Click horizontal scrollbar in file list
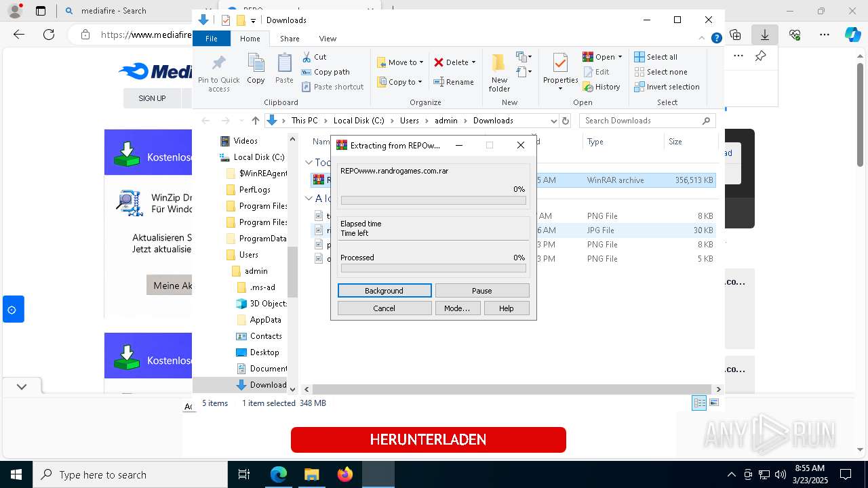This screenshot has width=868, height=488. pyautogui.click(x=512, y=390)
